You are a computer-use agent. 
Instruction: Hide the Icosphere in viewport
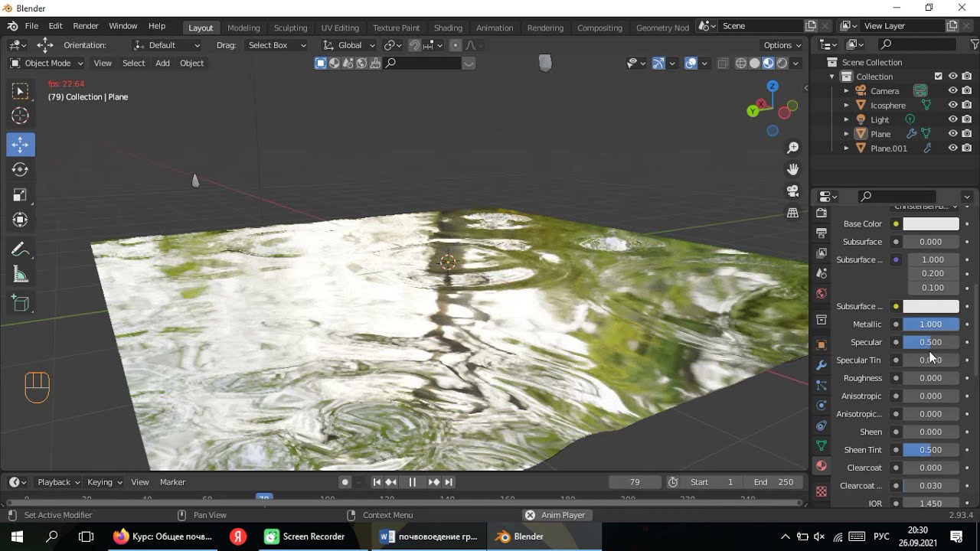click(x=953, y=105)
